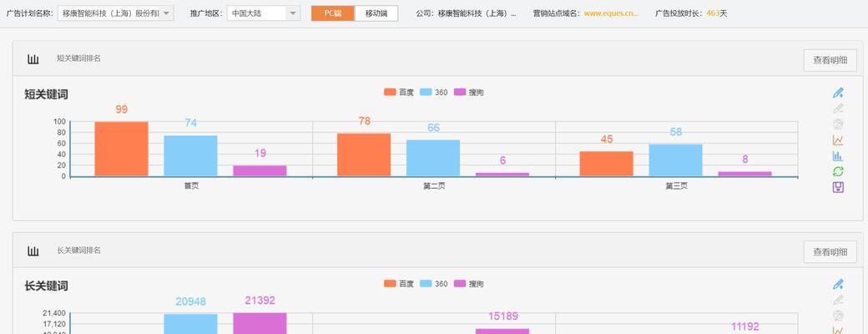Viewport: 868px width, 334px height.
Task: Save 短关键词 chart as image
Action: pyautogui.click(x=838, y=187)
